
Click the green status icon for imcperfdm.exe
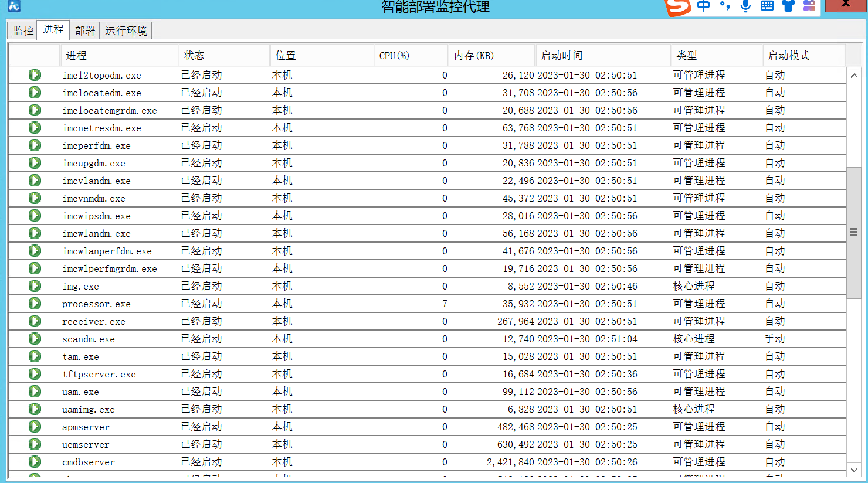pos(35,145)
